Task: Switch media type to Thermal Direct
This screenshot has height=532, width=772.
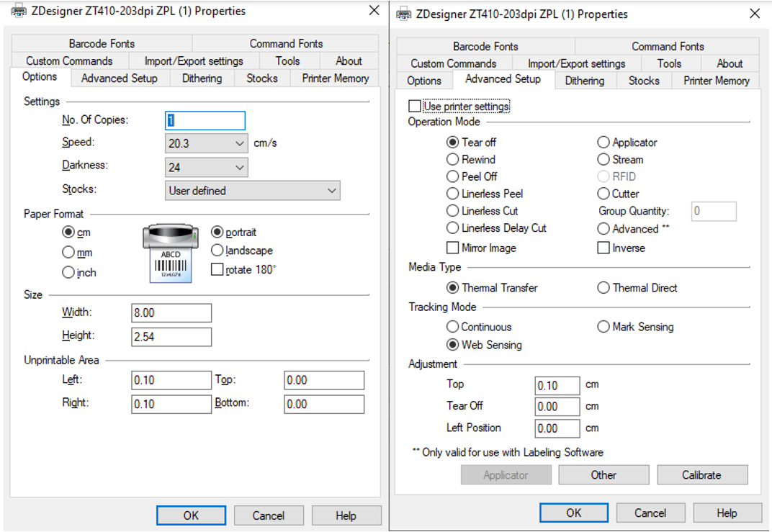Action: click(603, 287)
